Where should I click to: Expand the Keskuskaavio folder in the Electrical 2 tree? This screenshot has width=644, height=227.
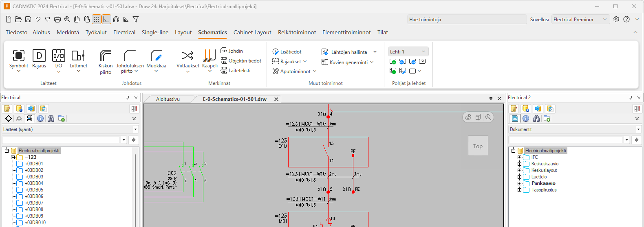[x=520, y=164]
